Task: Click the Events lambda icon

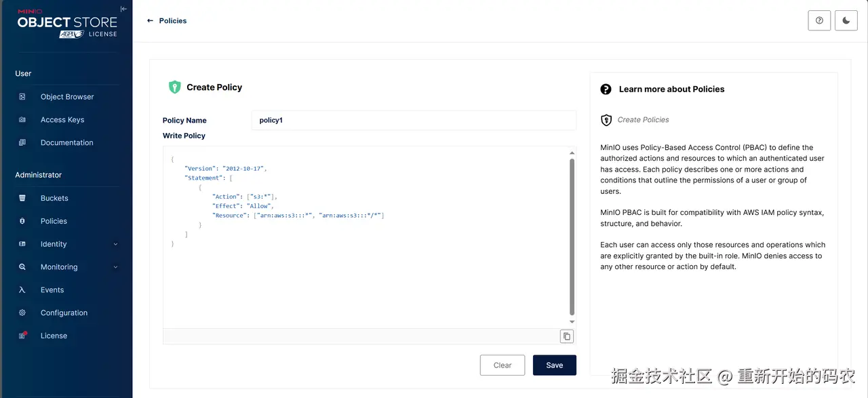Action: 22,290
